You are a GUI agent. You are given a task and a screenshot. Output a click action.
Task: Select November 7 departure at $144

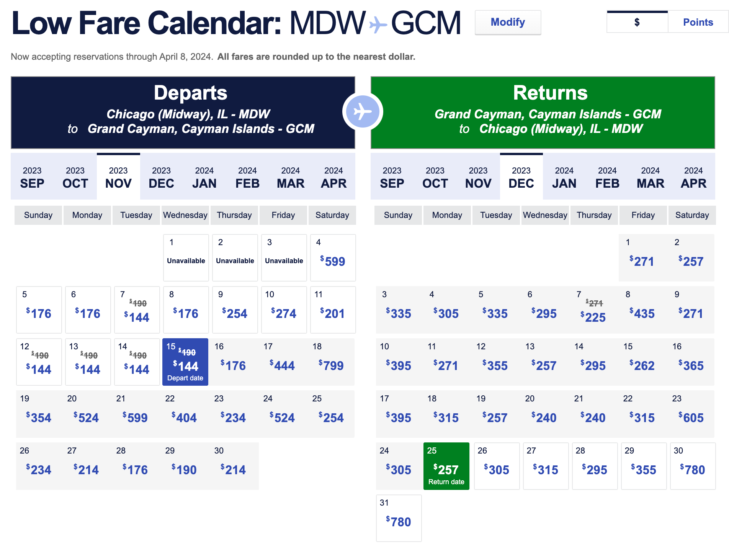pyautogui.click(x=137, y=310)
